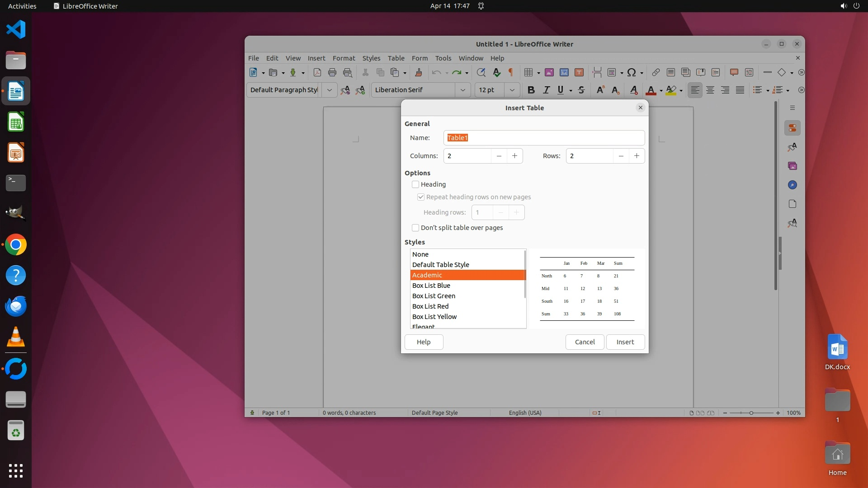The image size is (868, 488).
Task: Click the Italic formatting icon
Action: [546, 90]
